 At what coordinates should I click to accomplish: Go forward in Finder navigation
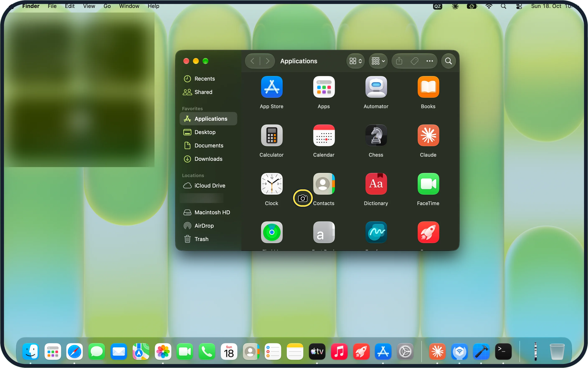(x=268, y=61)
